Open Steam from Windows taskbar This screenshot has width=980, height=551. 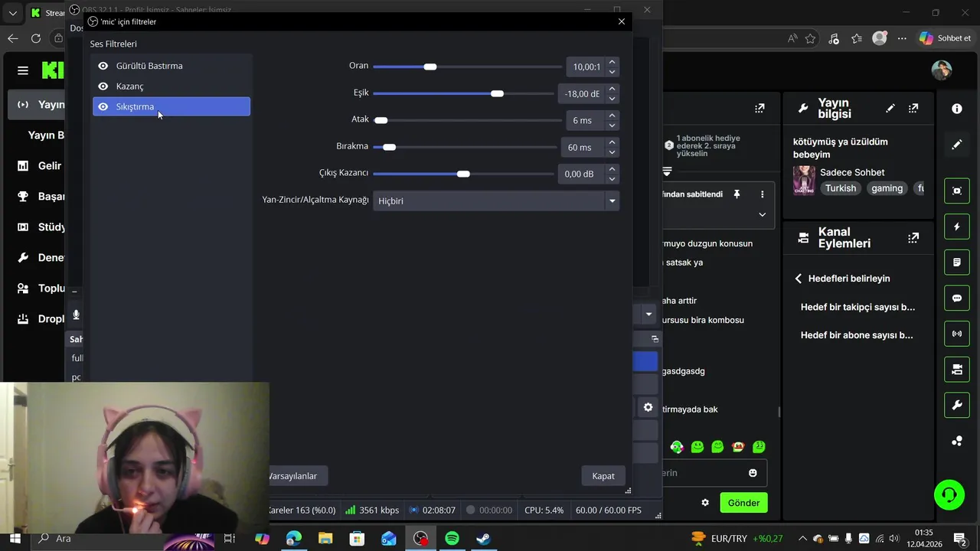(x=483, y=539)
